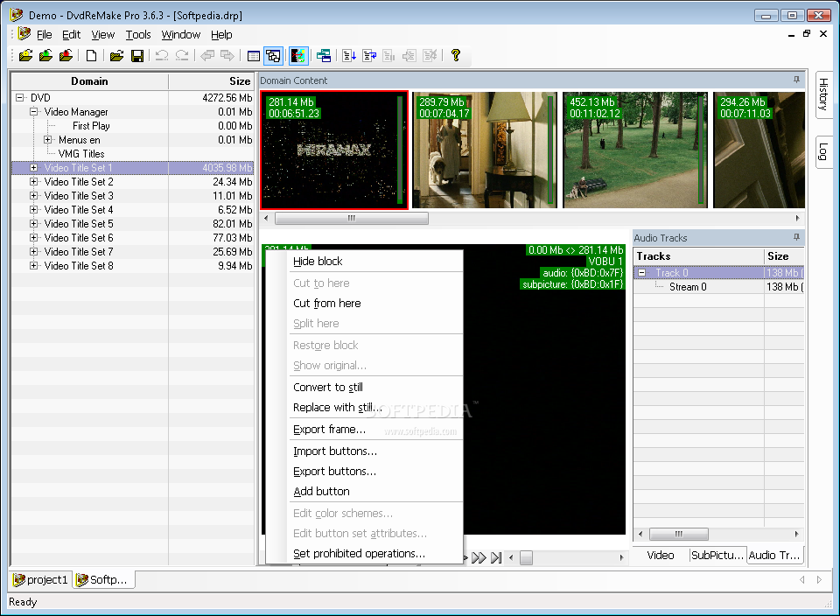The width and height of the screenshot is (840, 616).
Task: Open the File menu
Action: [44, 35]
